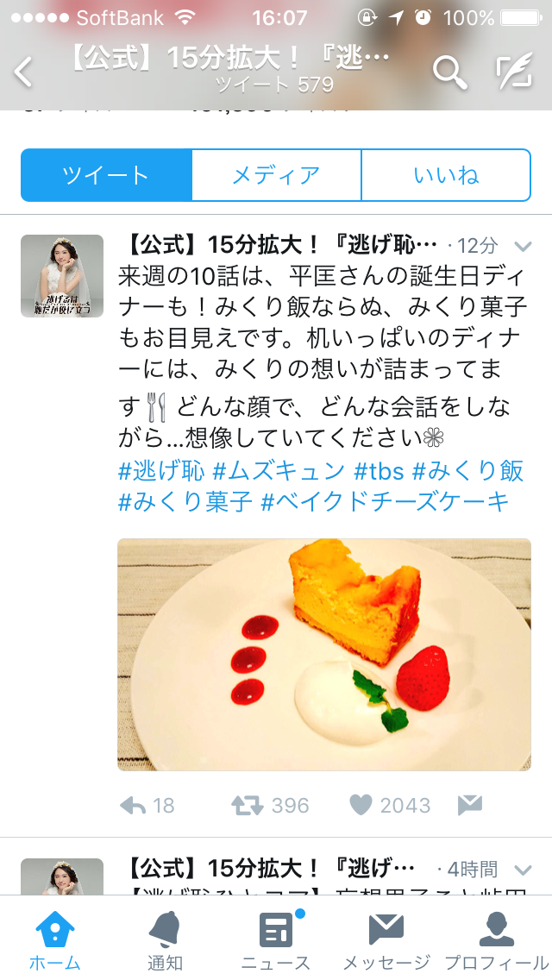Switch to メディア segment
This screenshot has width=552, height=980.
(276, 176)
